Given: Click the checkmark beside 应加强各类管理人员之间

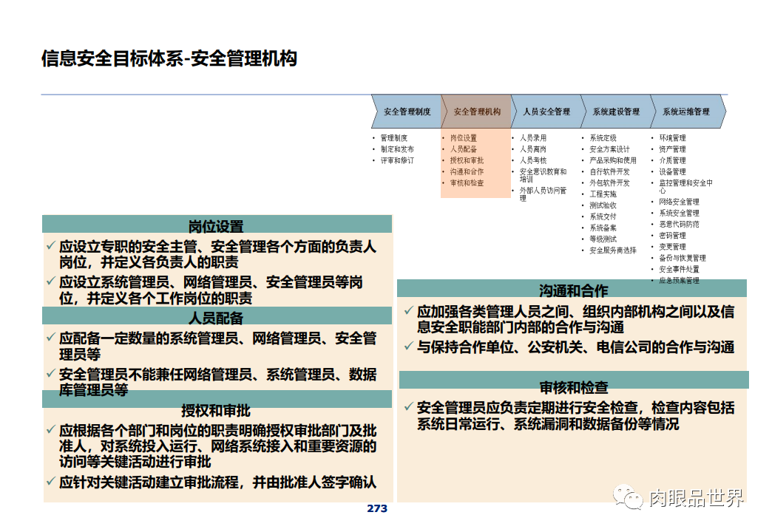Looking at the screenshot, I should click(x=407, y=310).
